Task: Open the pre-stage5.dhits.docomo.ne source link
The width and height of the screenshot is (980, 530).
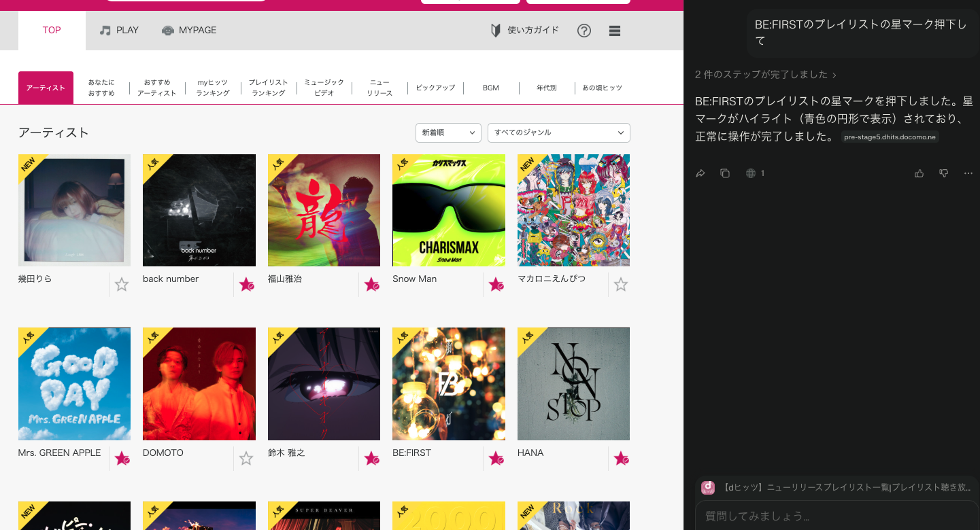Action: coord(890,137)
